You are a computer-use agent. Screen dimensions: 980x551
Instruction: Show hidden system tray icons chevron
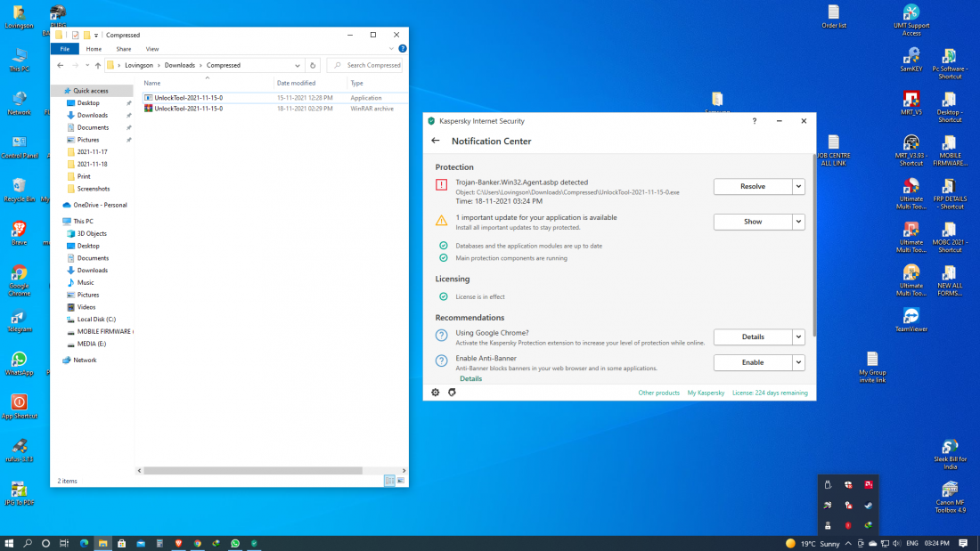pos(847,544)
